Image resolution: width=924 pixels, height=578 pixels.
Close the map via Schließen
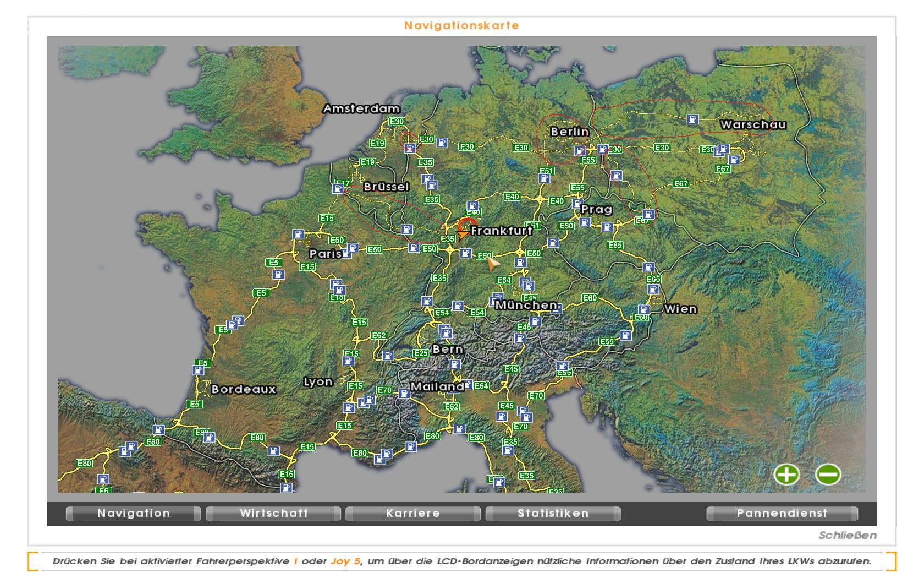pos(847,536)
